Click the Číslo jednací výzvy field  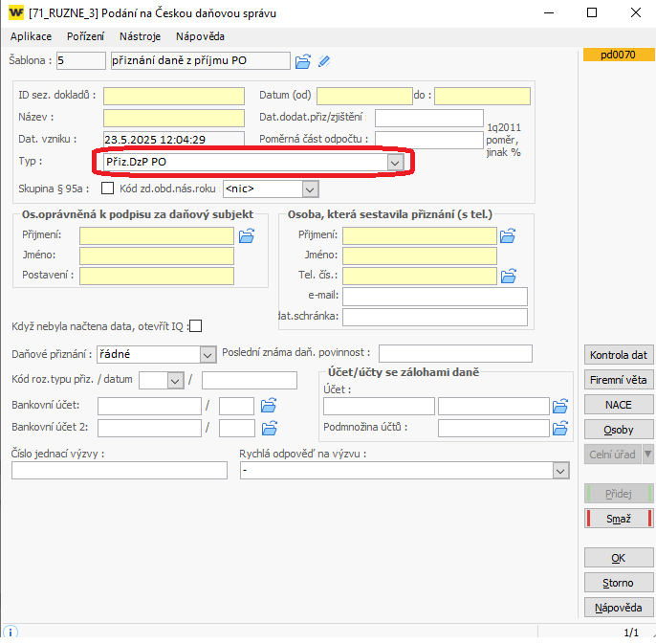point(120,470)
